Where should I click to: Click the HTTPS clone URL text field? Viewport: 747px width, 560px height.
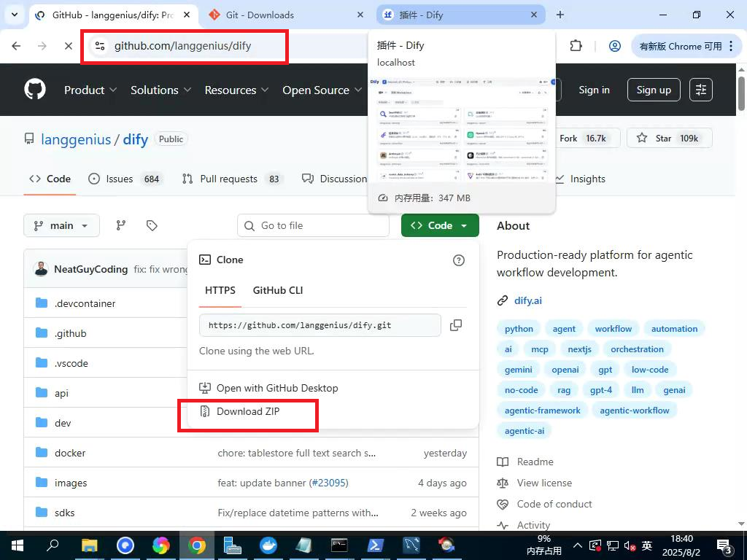(320, 325)
